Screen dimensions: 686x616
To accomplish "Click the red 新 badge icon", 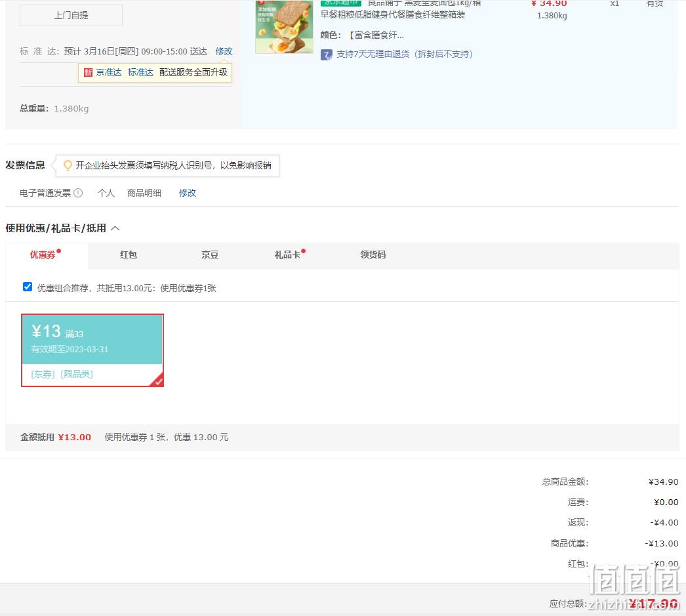I will coord(88,73).
